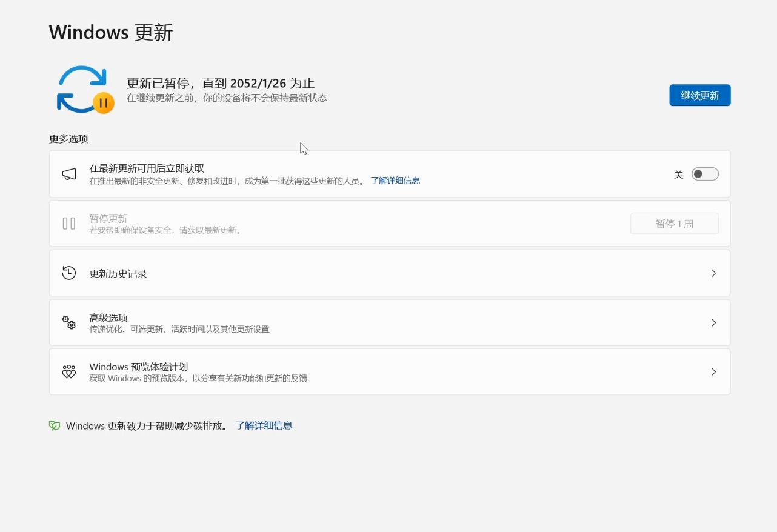The height and width of the screenshot is (532, 777).
Task: Click the update history clock icon
Action: (x=69, y=273)
